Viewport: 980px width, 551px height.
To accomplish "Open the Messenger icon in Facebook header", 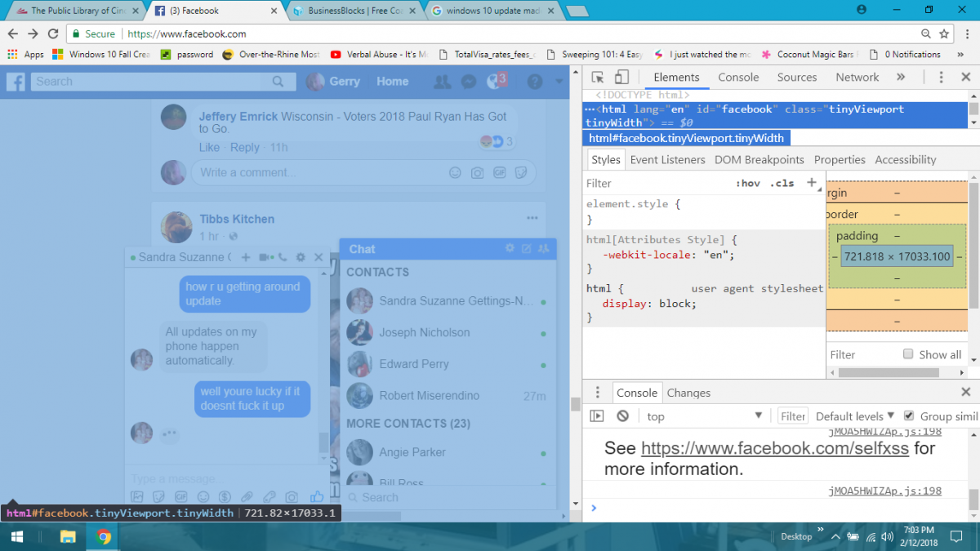I will click(x=468, y=82).
